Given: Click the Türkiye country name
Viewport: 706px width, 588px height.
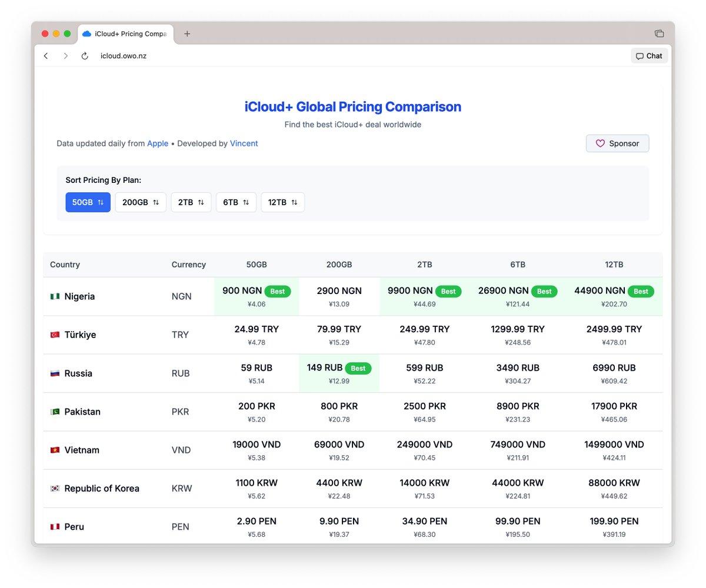Looking at the screenshot, I should 80,335.
